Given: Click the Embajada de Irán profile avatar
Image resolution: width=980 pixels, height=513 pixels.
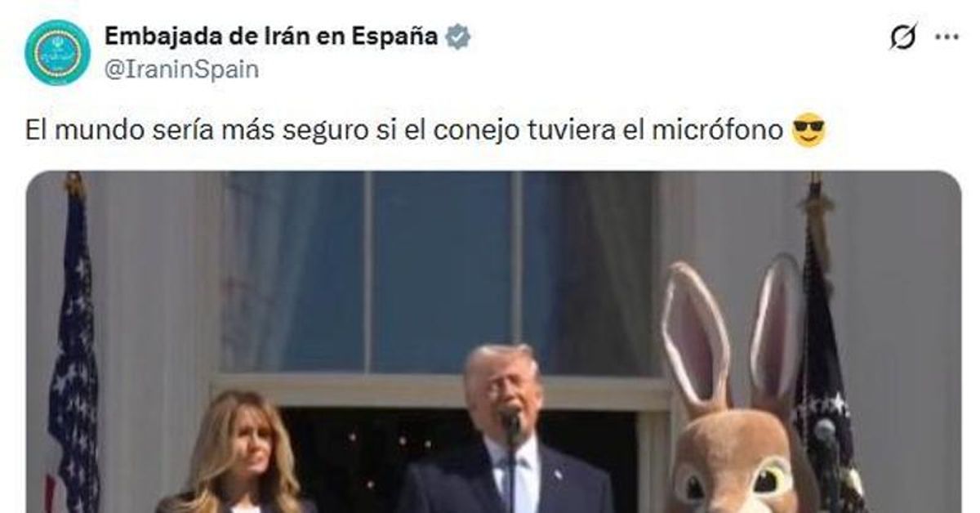Looking at the screenshot, I should [57, 52].
